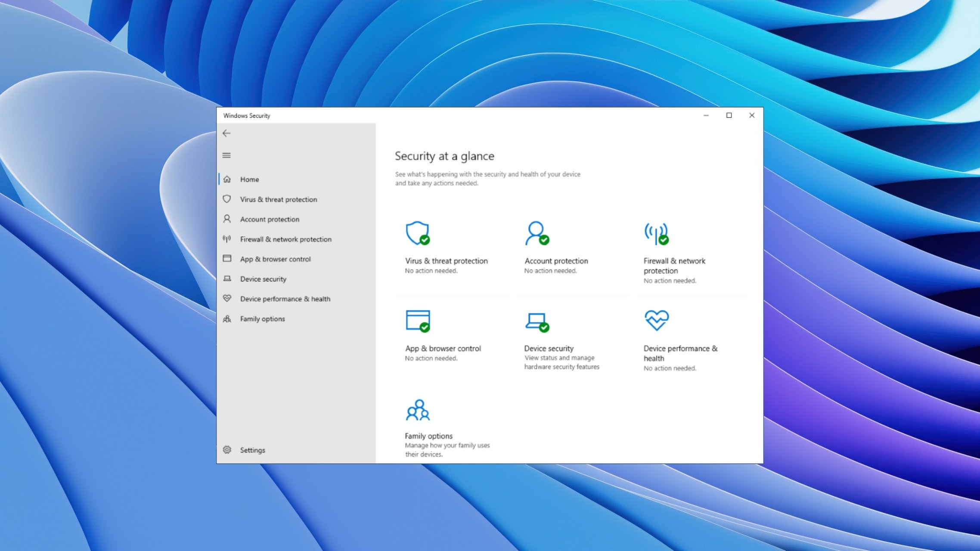Click the back arrow in Windows Security
The image size is (980, 551).
[x=226, y=133]
